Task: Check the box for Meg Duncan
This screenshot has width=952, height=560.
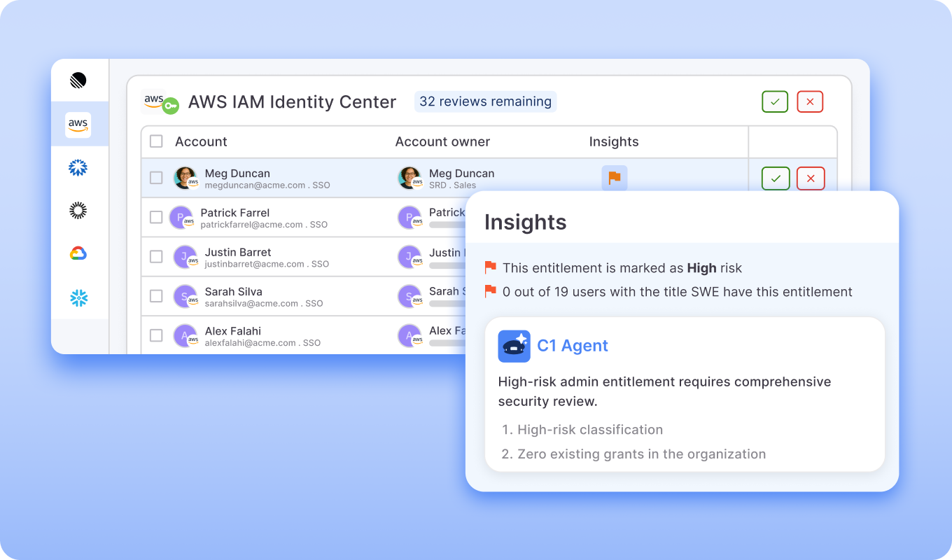Action: click(x=157, y=178)
